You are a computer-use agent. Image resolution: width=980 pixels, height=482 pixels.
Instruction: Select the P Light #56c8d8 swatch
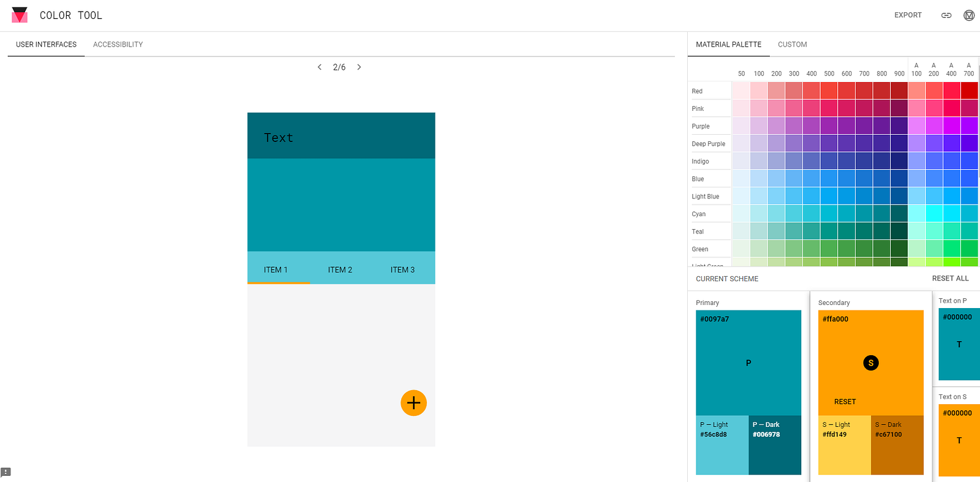tap(722, 445)
